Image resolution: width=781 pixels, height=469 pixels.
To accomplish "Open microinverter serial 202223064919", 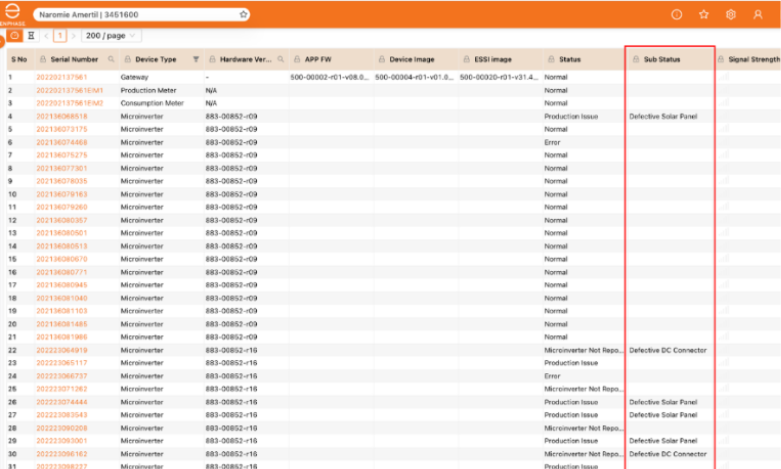I will point(62,350).
